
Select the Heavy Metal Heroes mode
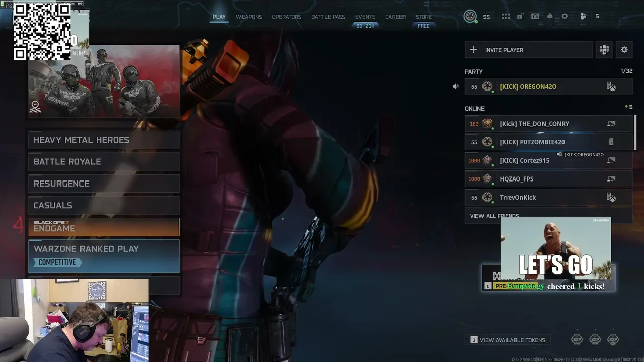click(x=104, y=140)
